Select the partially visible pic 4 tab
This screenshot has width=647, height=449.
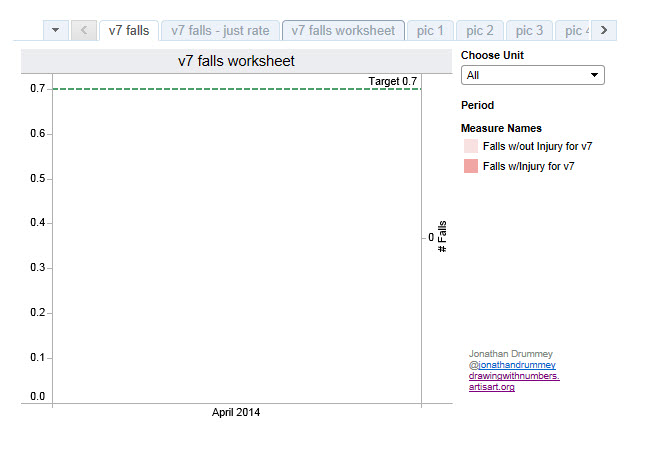(573, 30)
